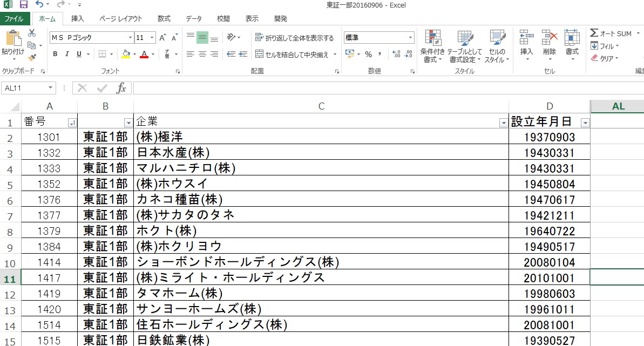This screenshot has width=644, height=346.
Task: Cut selection with the scissors icon
Action: click(32, 33)
